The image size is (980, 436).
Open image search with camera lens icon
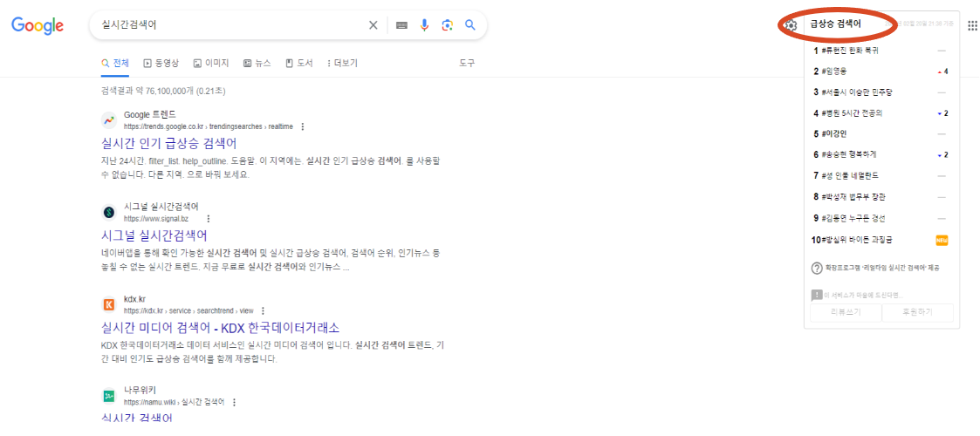[447, 25]
